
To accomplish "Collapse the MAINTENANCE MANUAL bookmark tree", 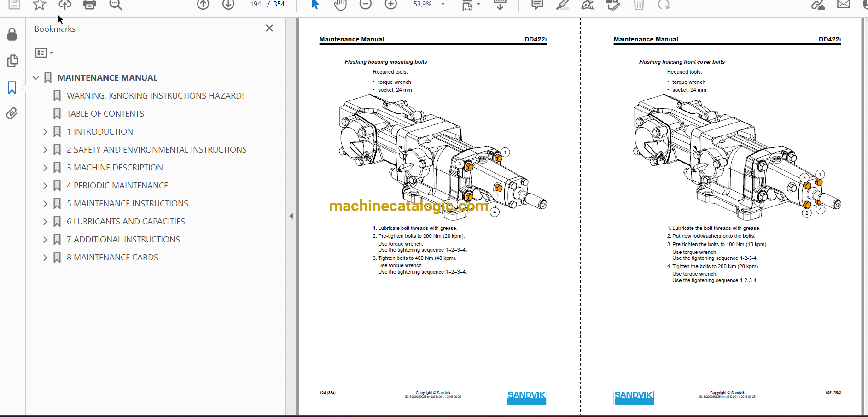I will [x=36, y=78].
